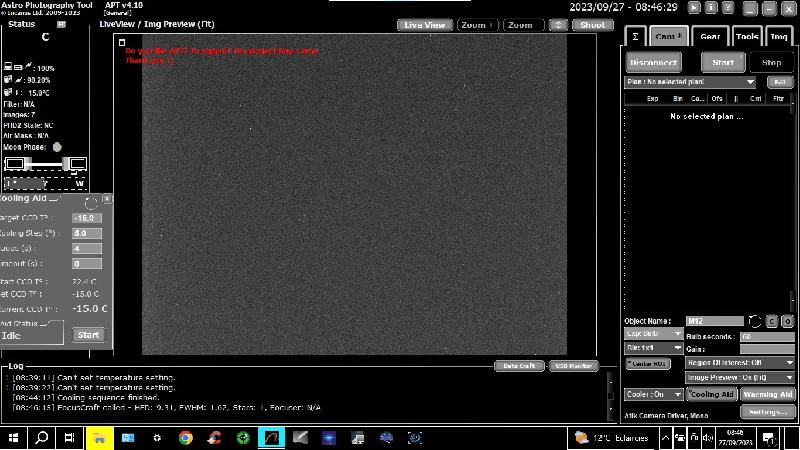The height and width of the screenshot is (450, 800).
Task: Open notification center icon in taskbar
Action: pos(768,438)
